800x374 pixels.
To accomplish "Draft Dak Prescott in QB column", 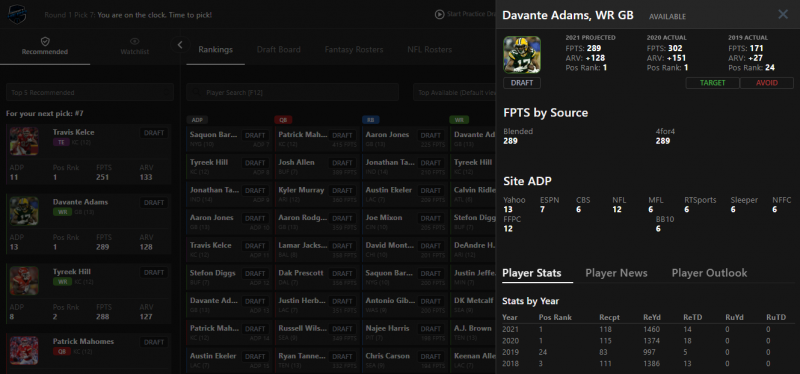I will (343, 273).
